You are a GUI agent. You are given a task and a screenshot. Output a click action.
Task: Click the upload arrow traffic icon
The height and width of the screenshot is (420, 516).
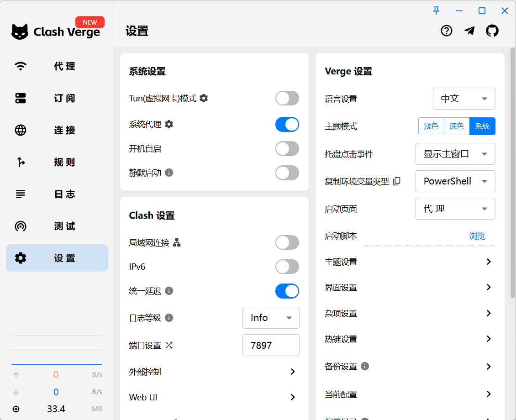point(16,375)
